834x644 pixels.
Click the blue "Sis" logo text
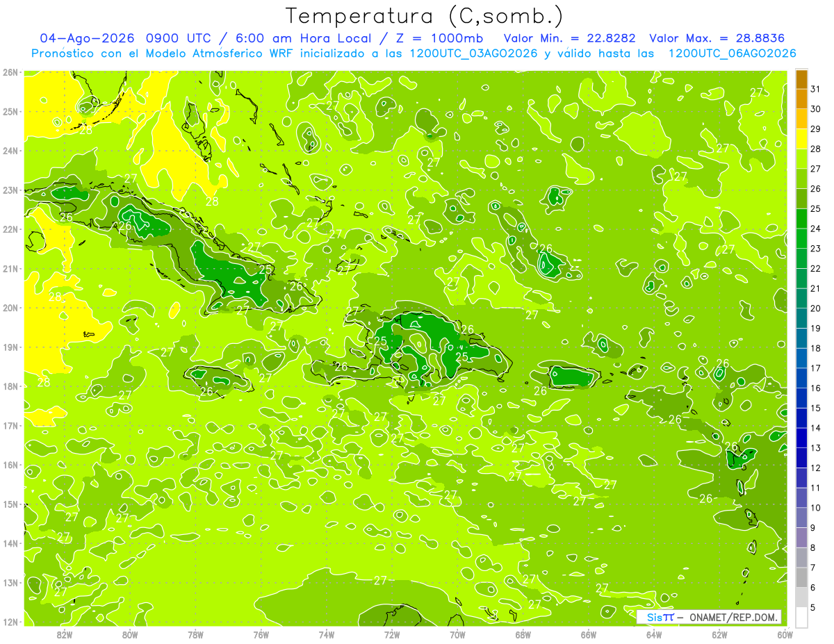(x=653, y=617)
